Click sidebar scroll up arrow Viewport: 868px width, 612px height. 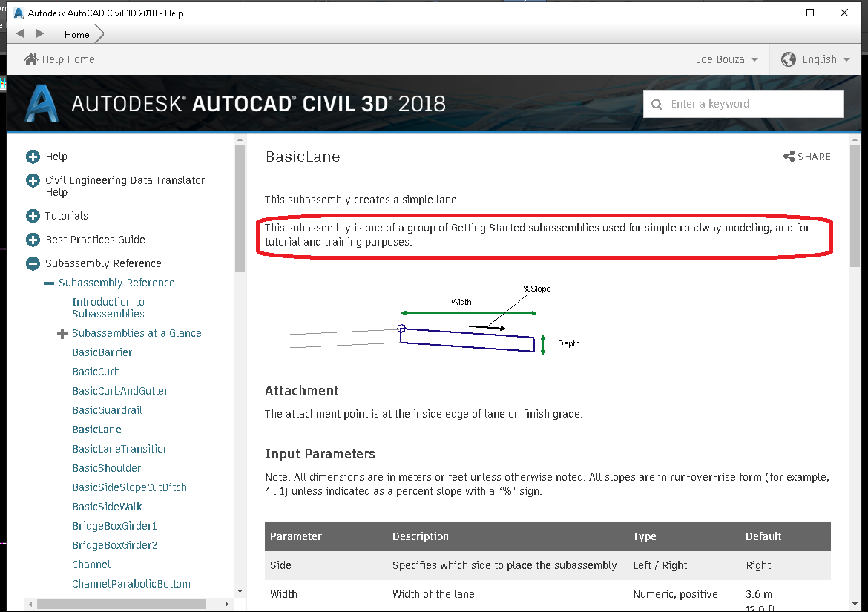[x=240, y=139]
